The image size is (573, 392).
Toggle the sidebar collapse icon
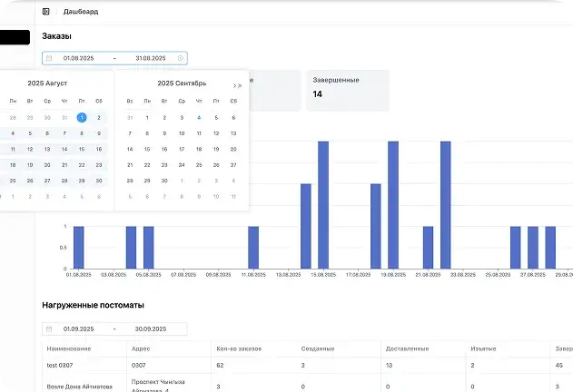point(46,12)
